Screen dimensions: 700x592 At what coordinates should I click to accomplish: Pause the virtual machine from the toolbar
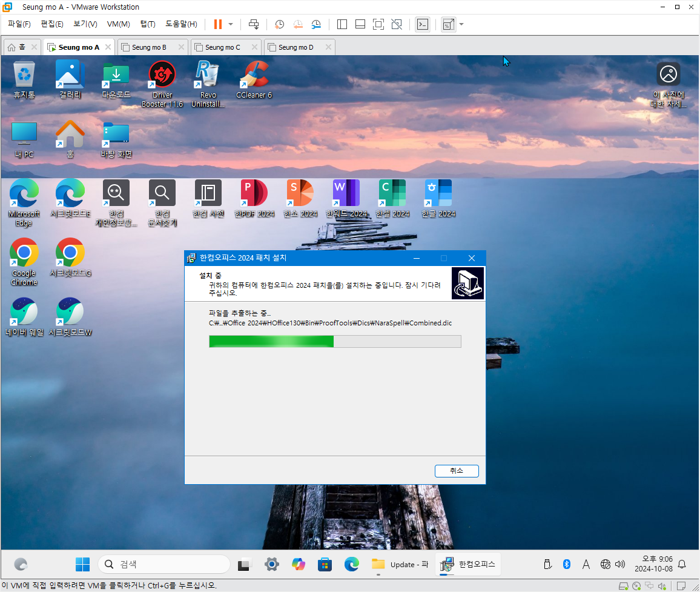(x=218, y=24)
